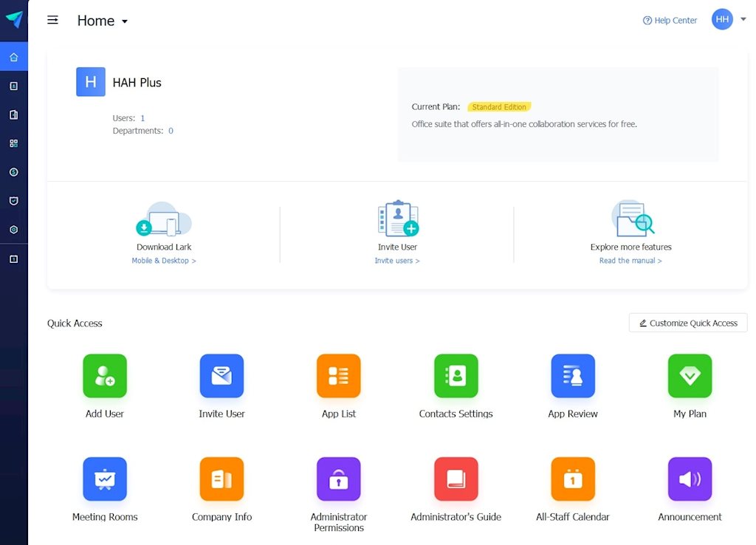Open Meeting Rooms quick access icon

[105, 479]
